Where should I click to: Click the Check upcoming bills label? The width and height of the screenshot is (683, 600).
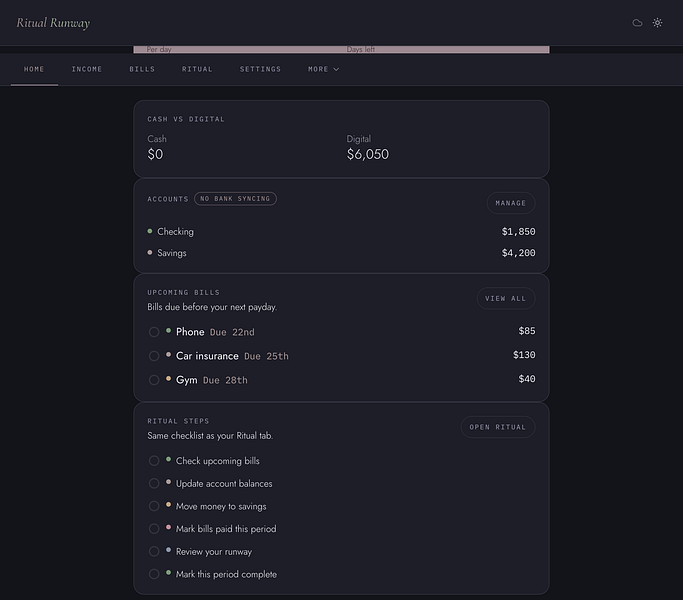click(x=217, y=461)
